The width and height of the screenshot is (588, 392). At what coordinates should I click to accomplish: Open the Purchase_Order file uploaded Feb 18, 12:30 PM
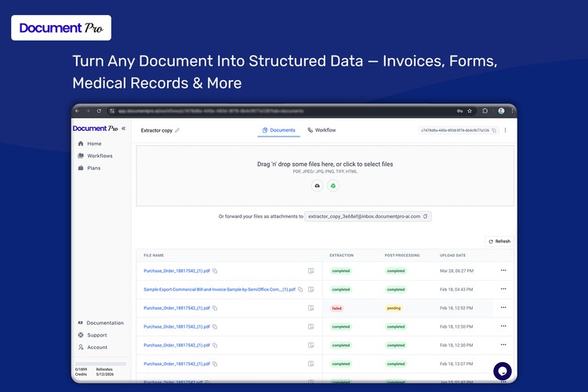[x=176, y=345]
